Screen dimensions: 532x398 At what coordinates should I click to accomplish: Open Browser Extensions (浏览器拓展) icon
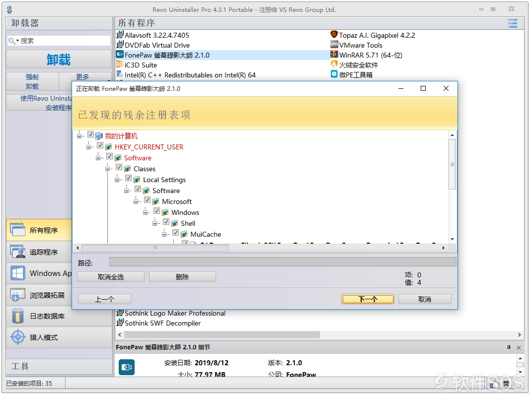point(18,295)
